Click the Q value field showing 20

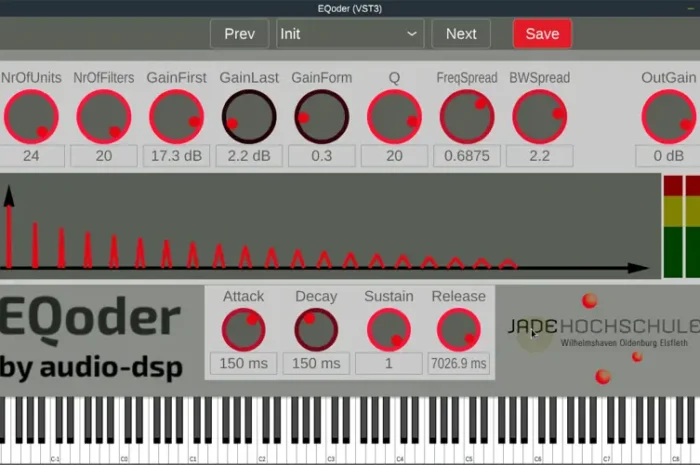pyautogui.click(x=394, y=156)
